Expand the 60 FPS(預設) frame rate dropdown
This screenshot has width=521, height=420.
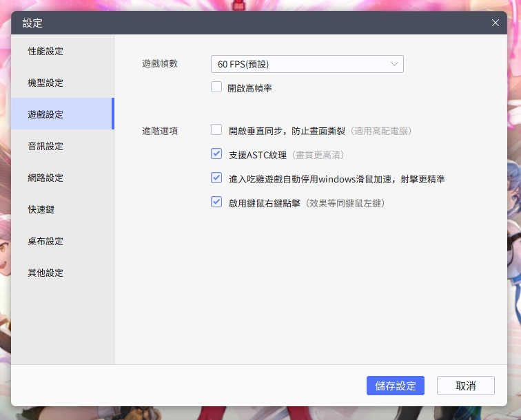click(x=307, y=64)
